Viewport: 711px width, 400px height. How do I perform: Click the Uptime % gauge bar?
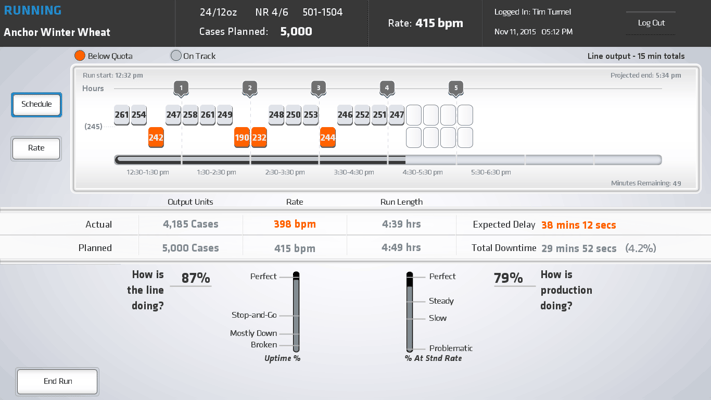click(296, 312)
